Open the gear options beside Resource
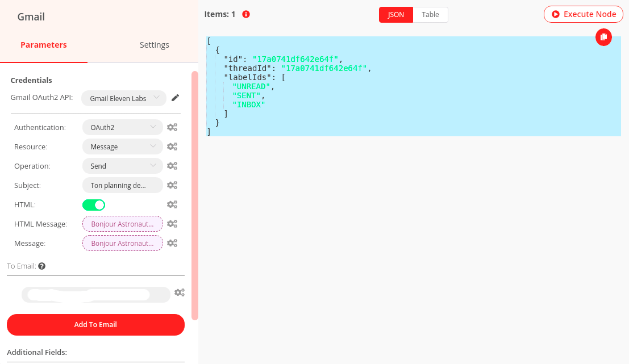Screen dimensions: 629x364 (x=172, y=147)
